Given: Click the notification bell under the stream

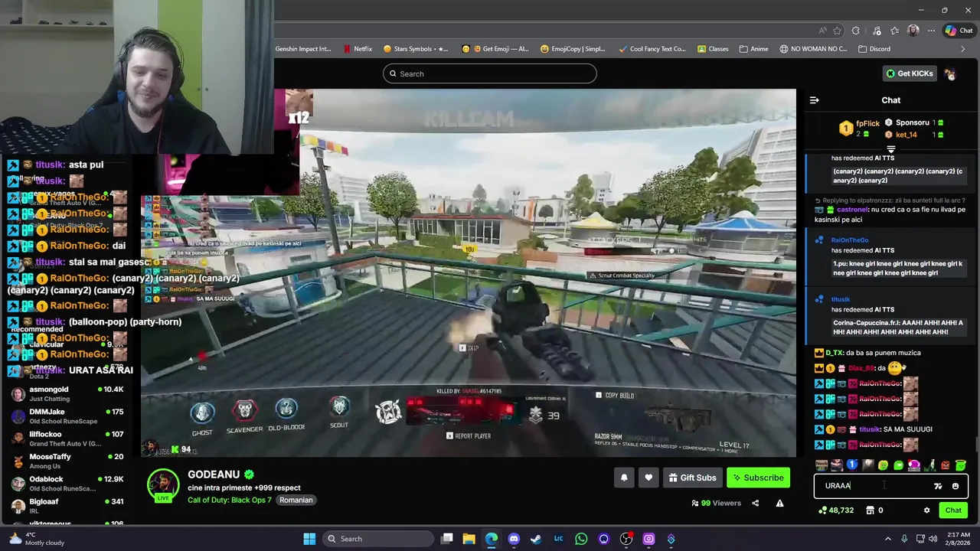Looking at the screenshot, I should tap(624, 478).
